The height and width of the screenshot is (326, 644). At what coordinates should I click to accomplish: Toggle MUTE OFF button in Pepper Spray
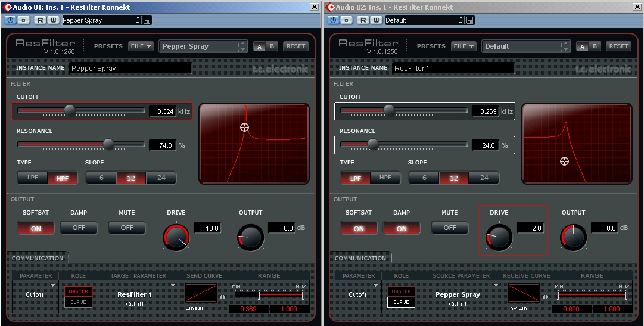tap(127, 228)
